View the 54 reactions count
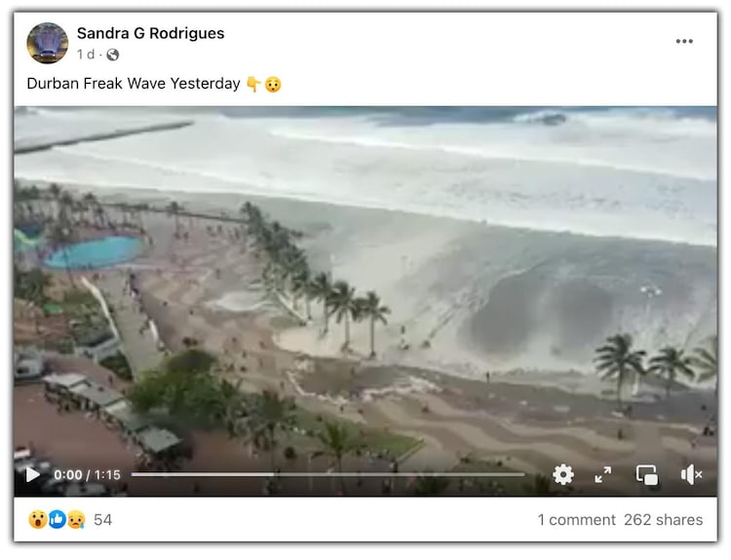The height and width of the screenshot is (560, 731). [x=102, y=519]
